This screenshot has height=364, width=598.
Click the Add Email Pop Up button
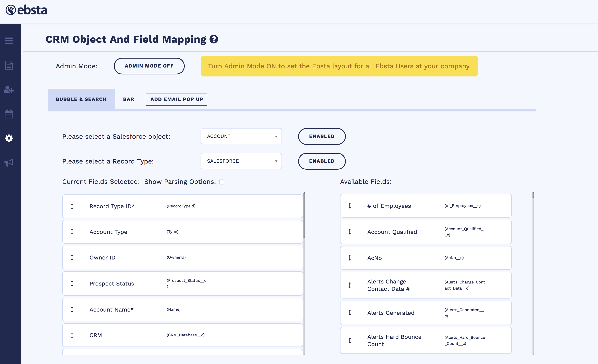(176, 99)
